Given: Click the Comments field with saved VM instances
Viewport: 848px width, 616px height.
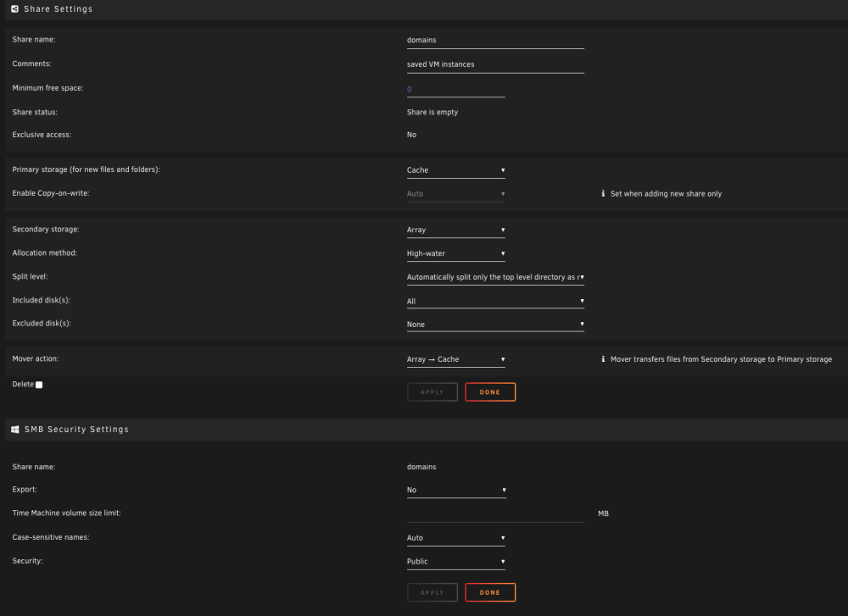Looking at the screenshot, I should (495, 65).
